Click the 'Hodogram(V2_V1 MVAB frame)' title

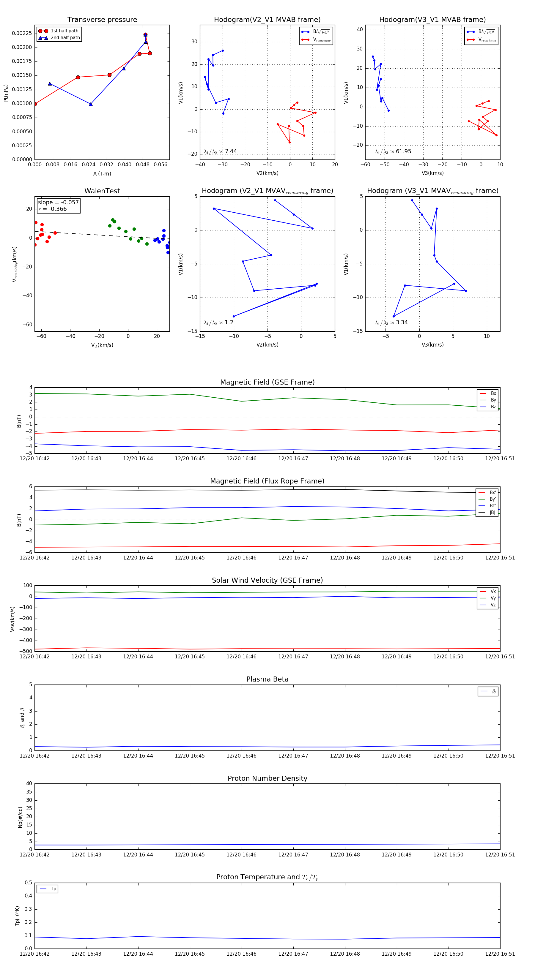tap(267, 20)
